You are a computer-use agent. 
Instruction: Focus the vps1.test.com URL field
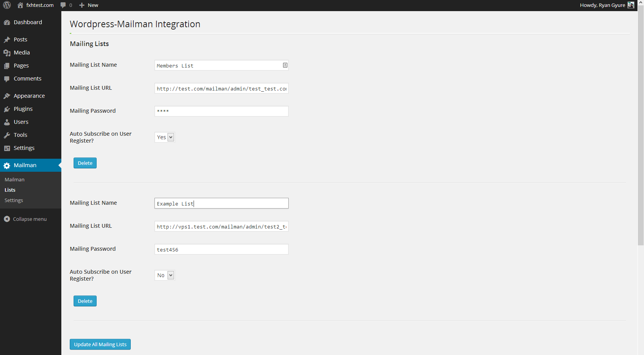[x=222, y=226]
